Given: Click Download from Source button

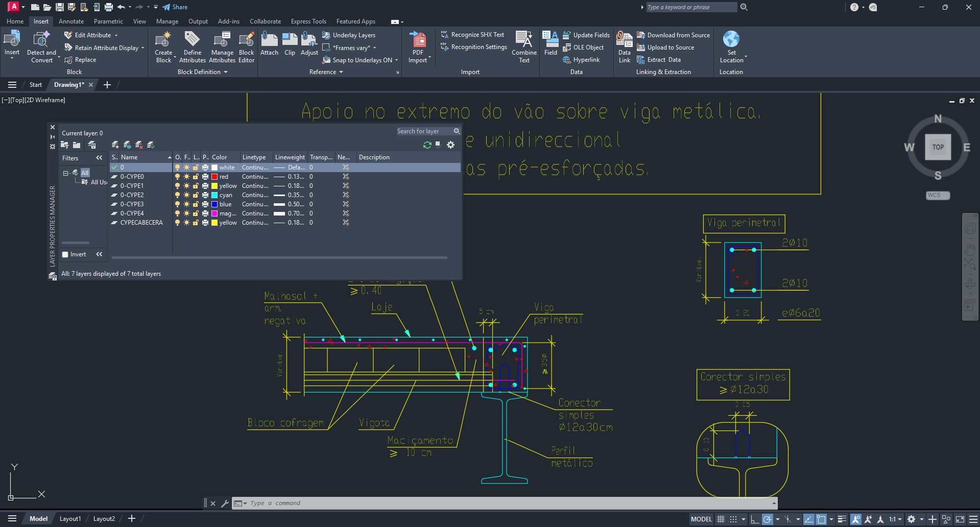Looking at the screenshot, I should click(674, 35).
